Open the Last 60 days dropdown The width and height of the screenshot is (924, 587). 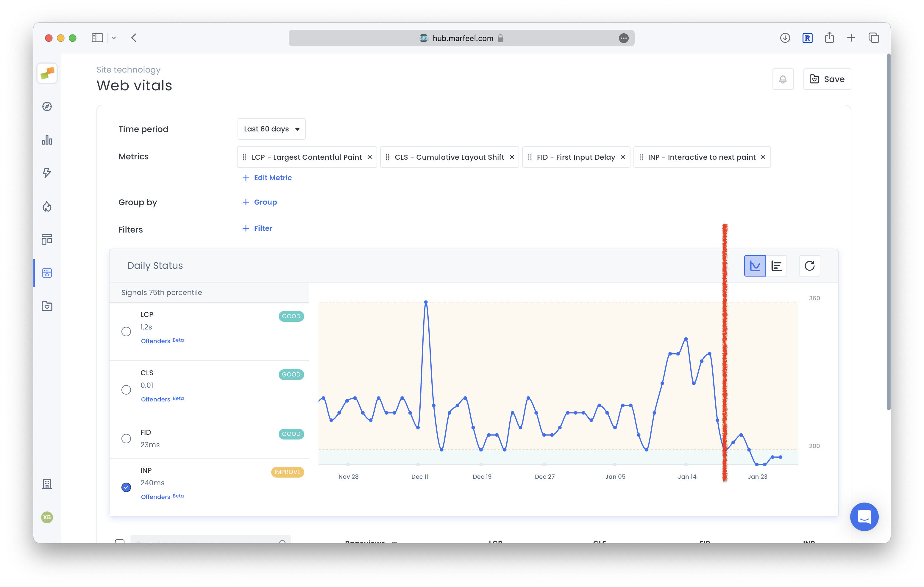271,129
